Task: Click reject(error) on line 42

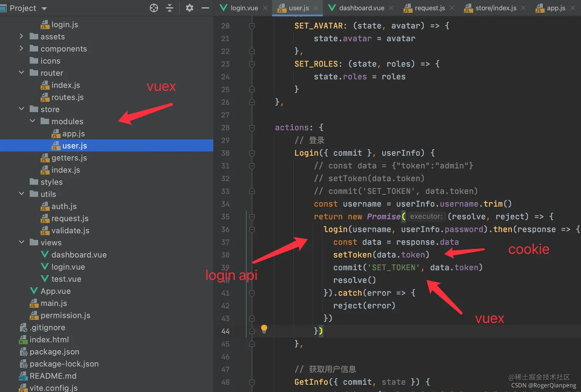Action: [x=364, y=306]
